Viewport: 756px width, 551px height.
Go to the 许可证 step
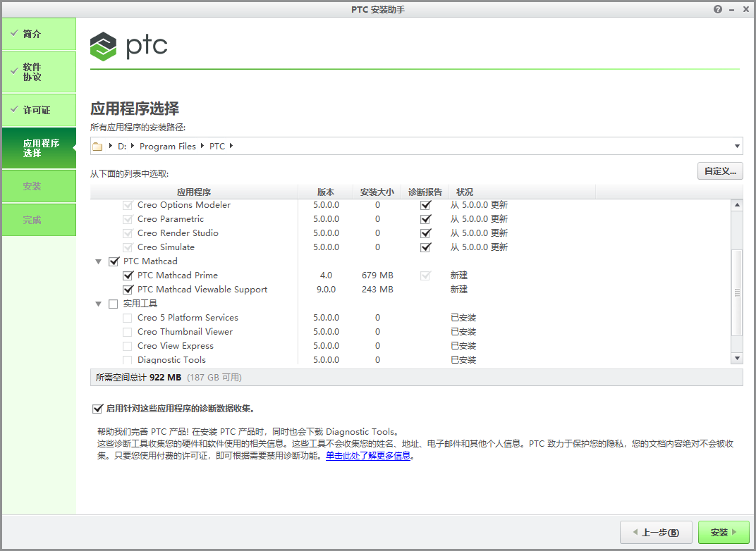(x=39, y=110)
